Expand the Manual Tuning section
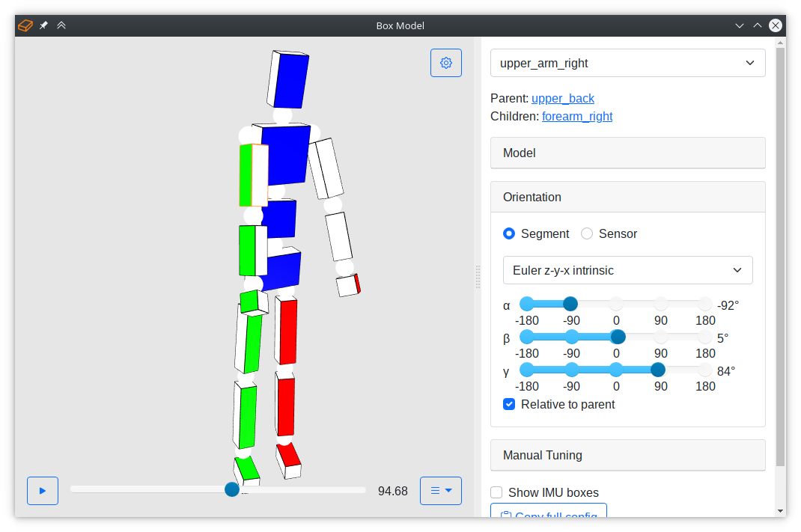 point(627,455)
